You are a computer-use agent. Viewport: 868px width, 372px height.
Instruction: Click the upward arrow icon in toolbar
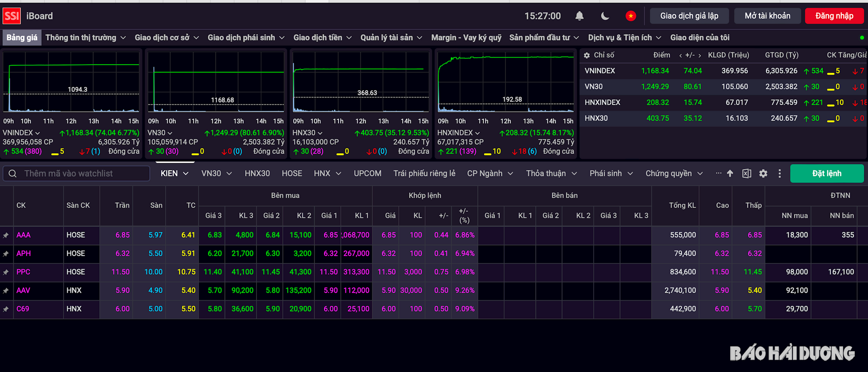pyautogui.click(x=730, y=173)
